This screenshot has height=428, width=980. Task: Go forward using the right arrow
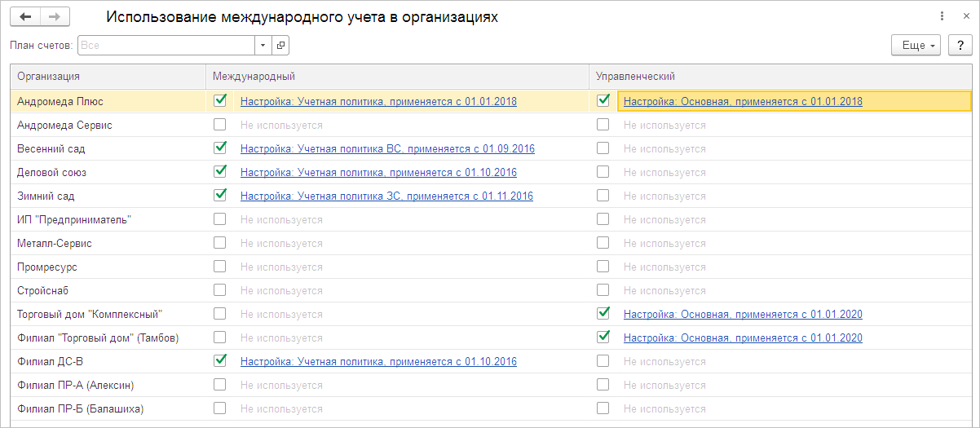pyautogui.click(x=55, y=17)
